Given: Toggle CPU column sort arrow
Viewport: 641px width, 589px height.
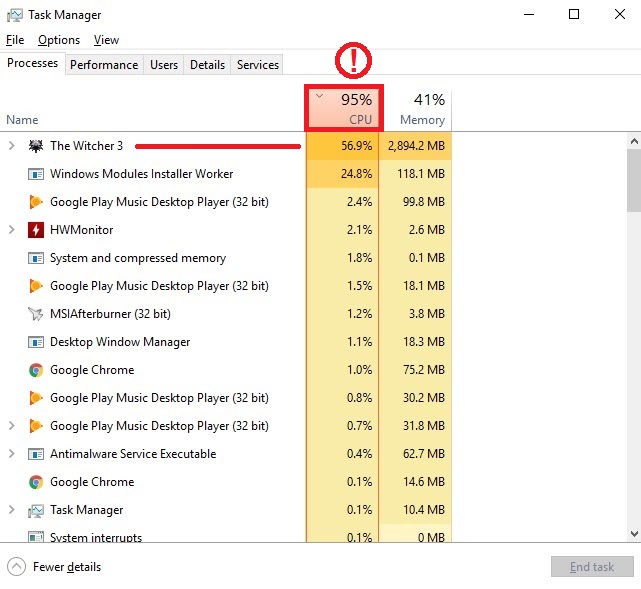Looking at the screenshot, I should [x=320, y=96].
